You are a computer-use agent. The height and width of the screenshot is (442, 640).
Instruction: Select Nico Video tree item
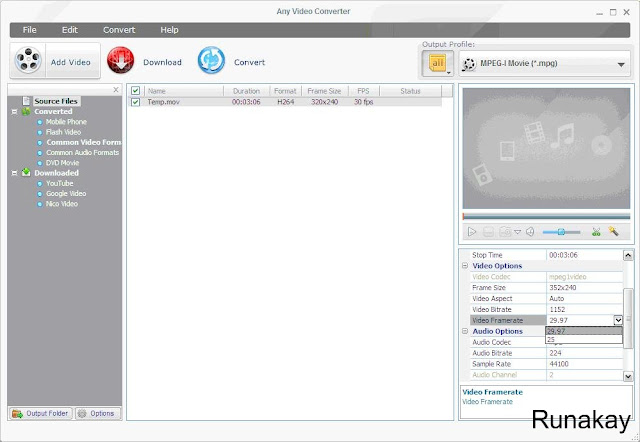62,204
